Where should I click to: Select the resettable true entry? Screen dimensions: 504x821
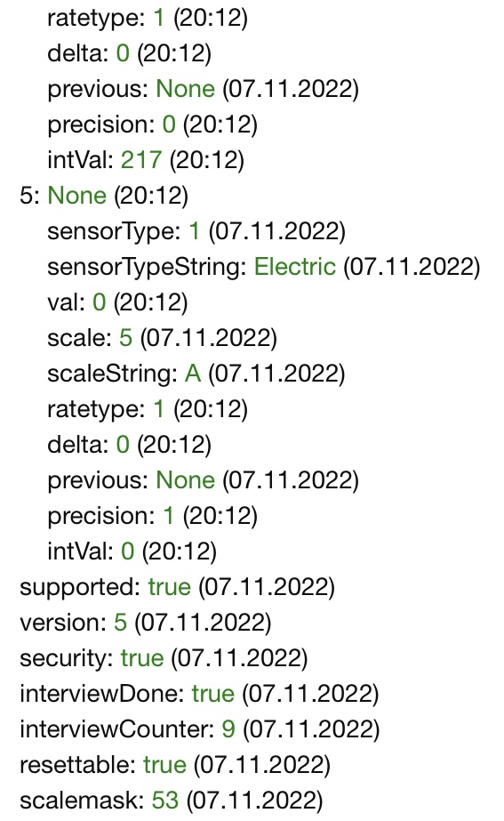click(x=175, y=766)
